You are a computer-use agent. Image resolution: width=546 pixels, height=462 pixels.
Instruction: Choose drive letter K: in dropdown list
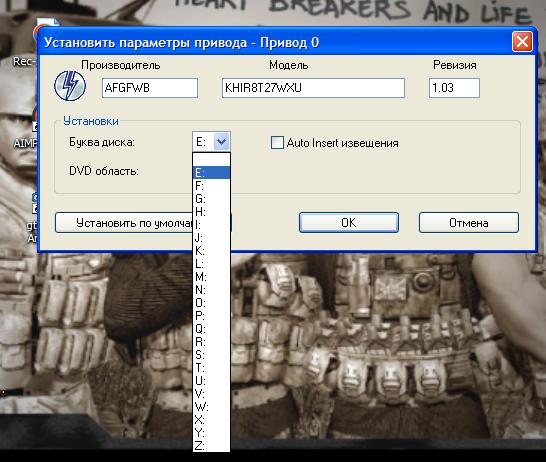click(211, 250)
